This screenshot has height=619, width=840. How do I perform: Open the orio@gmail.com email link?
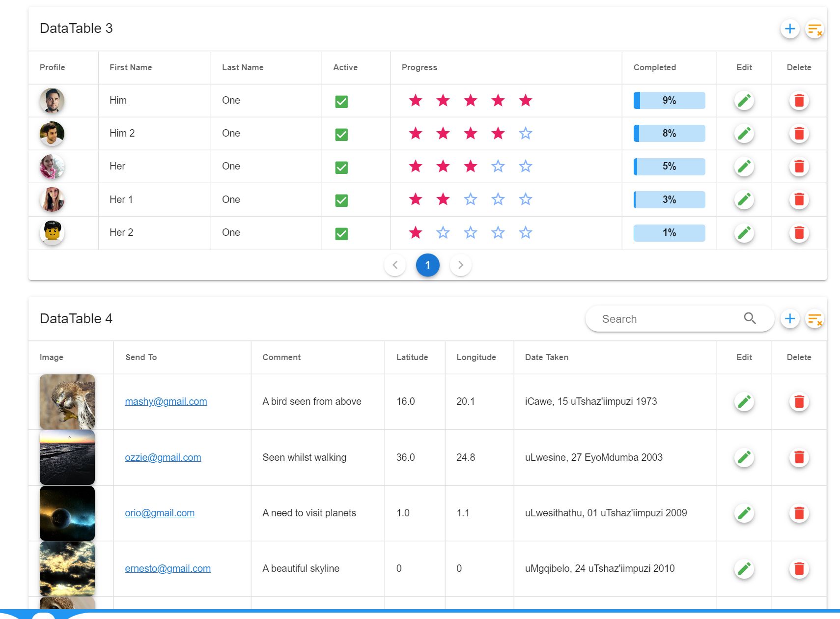pos(160,513)
